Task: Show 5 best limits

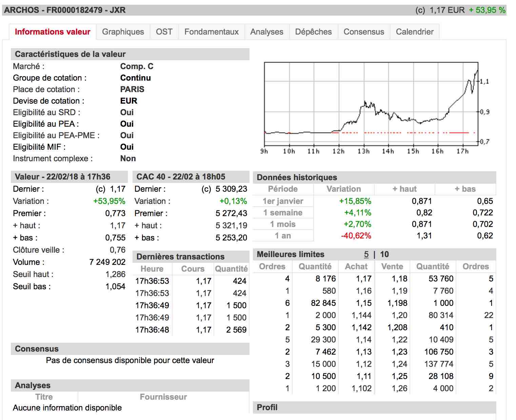Action: tap(366, 254)
